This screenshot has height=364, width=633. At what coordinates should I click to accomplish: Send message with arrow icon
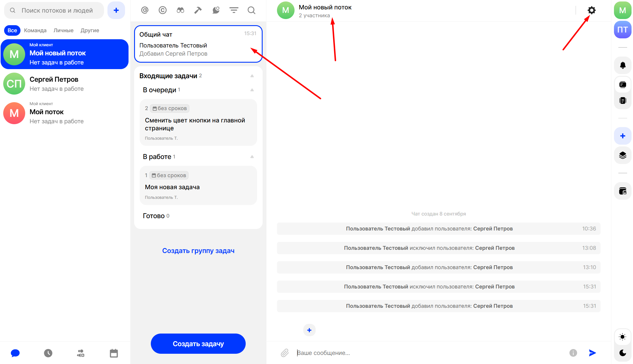point(592,353)
